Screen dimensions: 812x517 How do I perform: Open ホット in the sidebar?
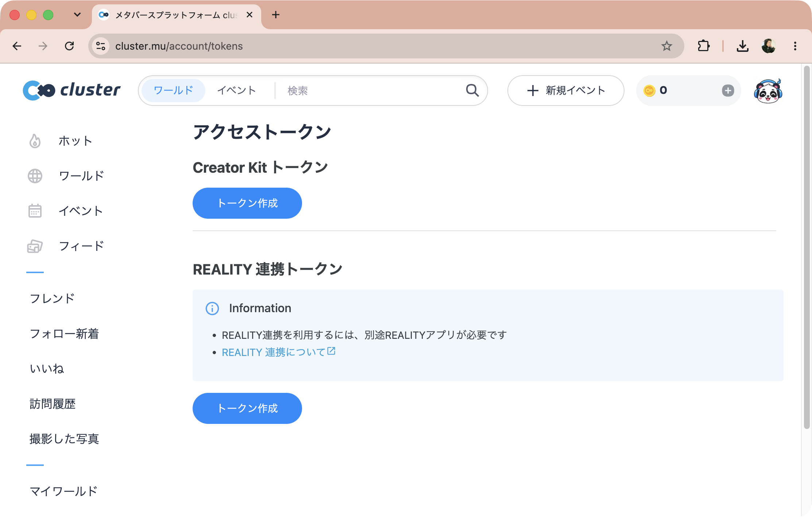pos(76,141)
